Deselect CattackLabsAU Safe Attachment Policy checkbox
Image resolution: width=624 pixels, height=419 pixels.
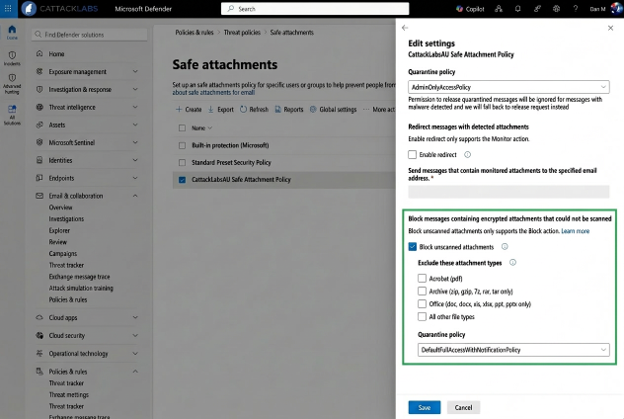[182, 180]
